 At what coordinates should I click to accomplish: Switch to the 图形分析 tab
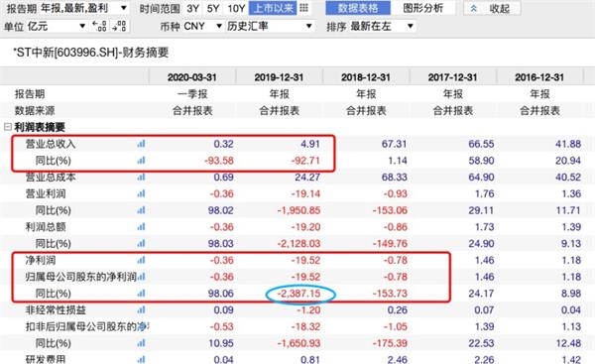click(422, 8)
